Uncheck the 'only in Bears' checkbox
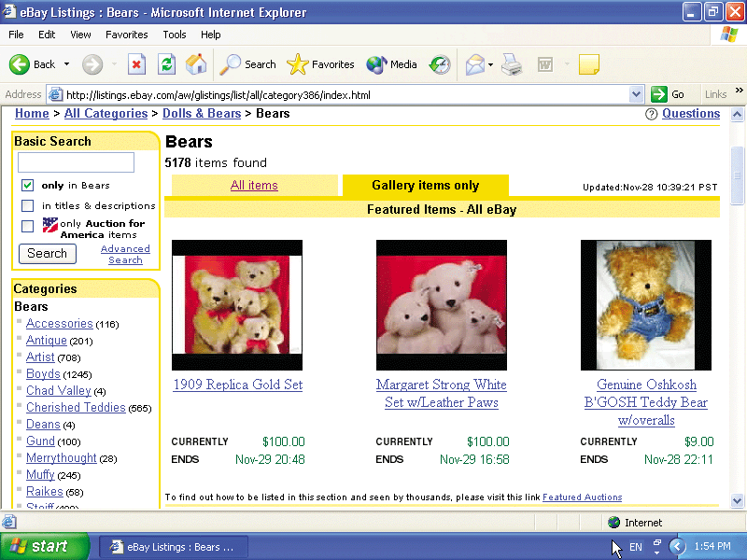 click(28, 185)
